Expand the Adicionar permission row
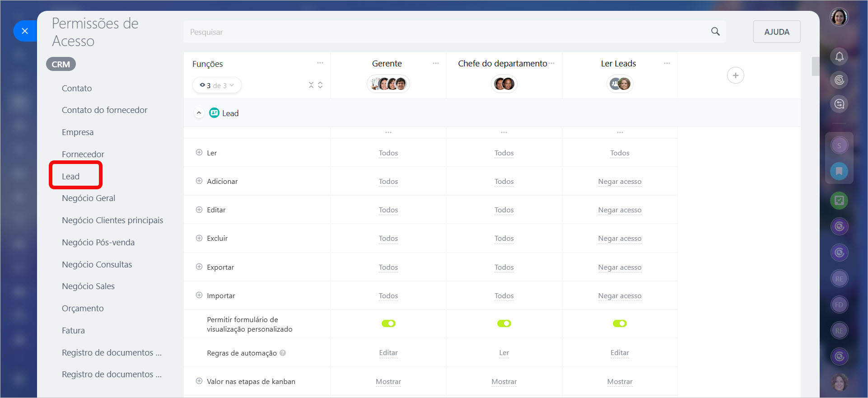The height and width of the screenshot is (398, 868). 199,181
